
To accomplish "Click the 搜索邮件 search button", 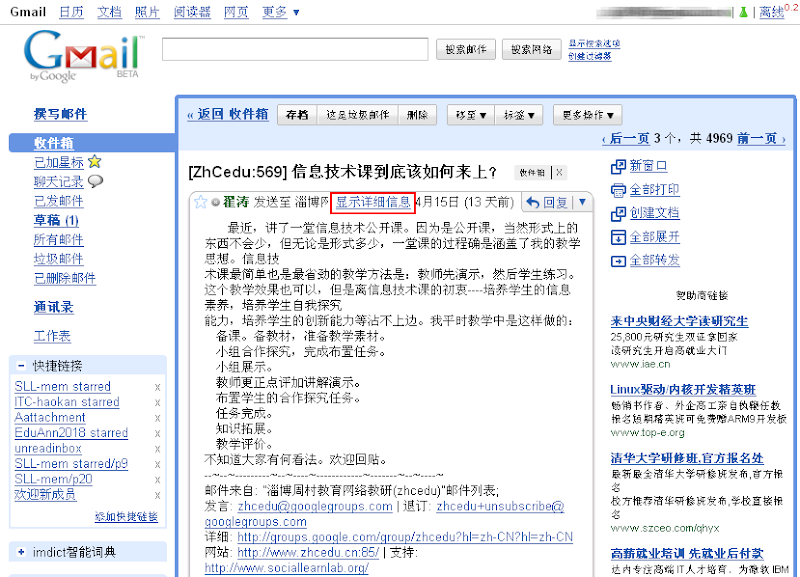I will click(x=465, y=48).
